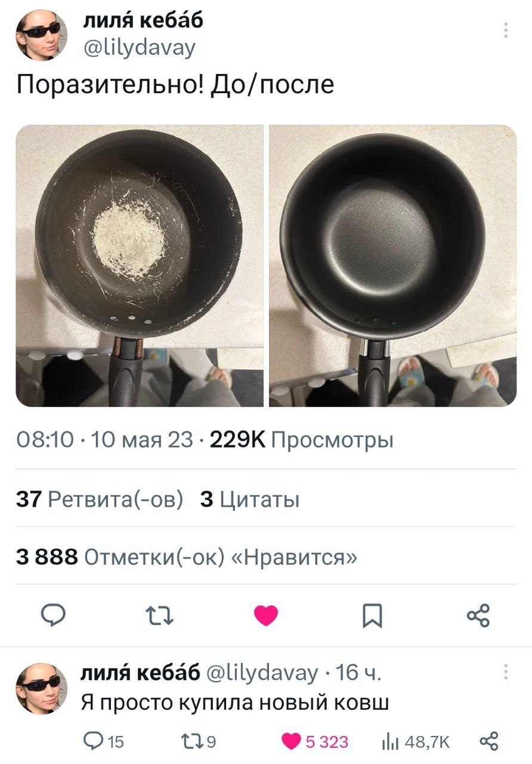This screenshot has width=532, height=764.
Task: Open the main tweet author's avatar
Action: [x=41, y=35]
